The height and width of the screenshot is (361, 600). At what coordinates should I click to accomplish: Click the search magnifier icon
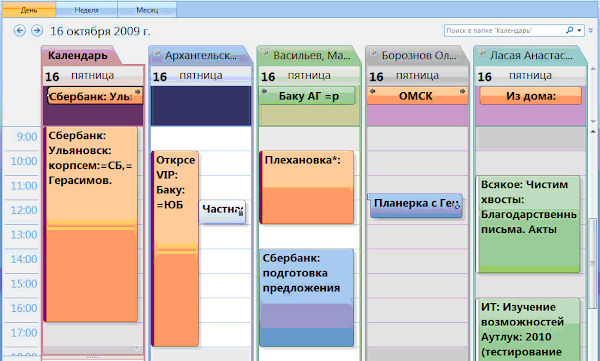pos(570,30)
